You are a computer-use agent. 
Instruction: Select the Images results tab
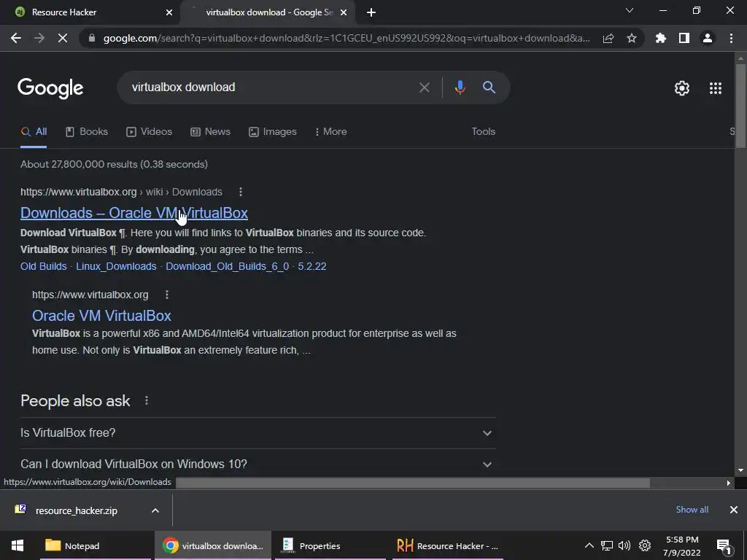click(x=273, y=132)
